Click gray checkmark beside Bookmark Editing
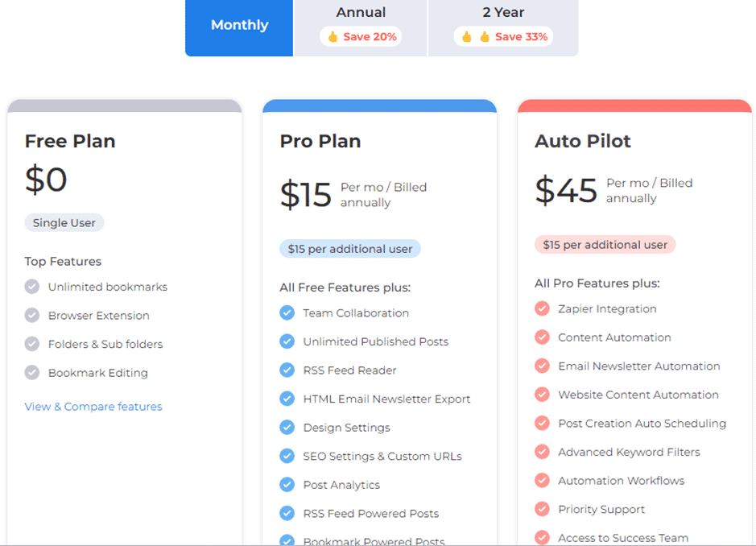The image size is (756, 546). [x=32, y=373]
